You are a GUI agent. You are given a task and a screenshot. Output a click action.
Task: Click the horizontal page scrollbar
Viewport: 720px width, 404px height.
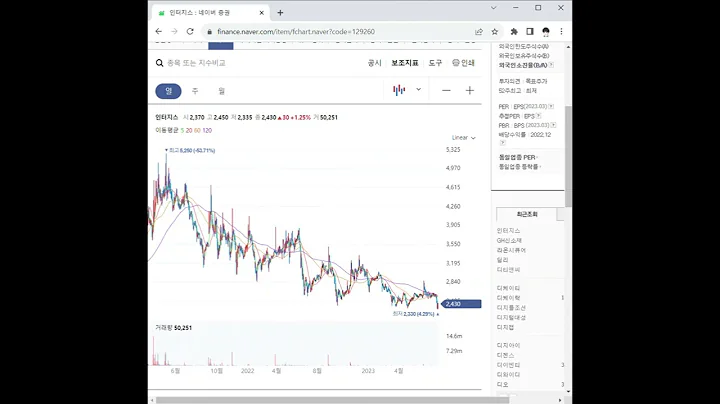[x=333, y=400]
